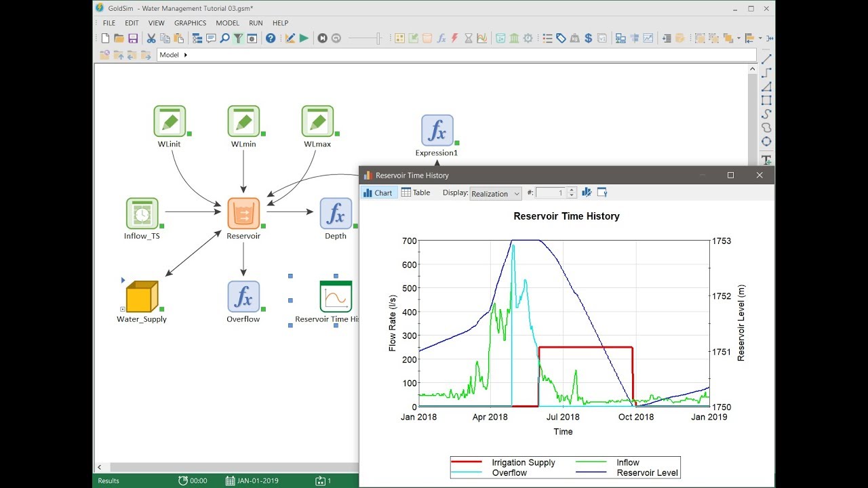This screenshot has height=488, width=868.
Task: Switch to edit mode with pencil icon
Action: click(290, 39)
